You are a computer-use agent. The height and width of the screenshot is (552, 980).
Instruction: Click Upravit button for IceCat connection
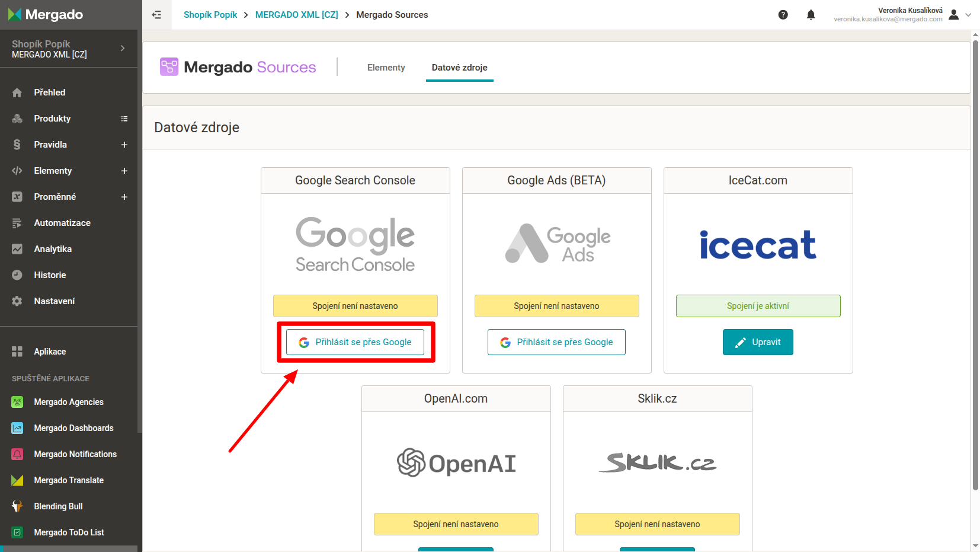(758, 342)
